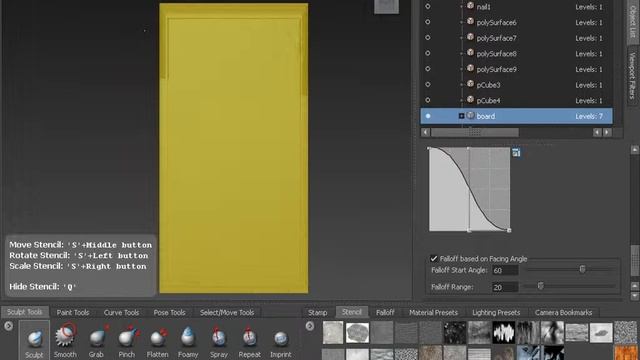Open the Camera Bookmarks tab

(x=563, y=313)
